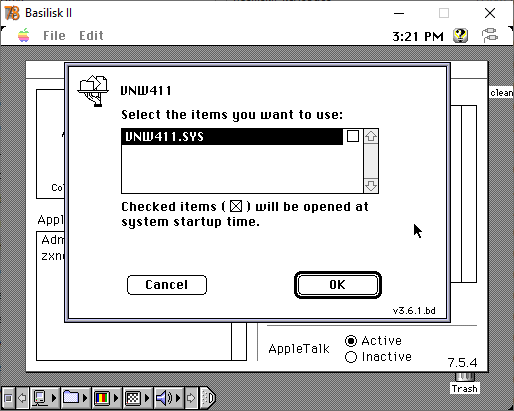The image size is (514, 411).
Task: Click the list's scroll up arrow
Action: tap(371, 136)
